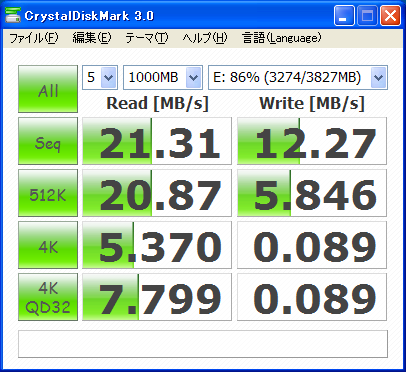Select the Seq read value 21.31
This screenshot has height=372, width=406.
coord(157,141)
